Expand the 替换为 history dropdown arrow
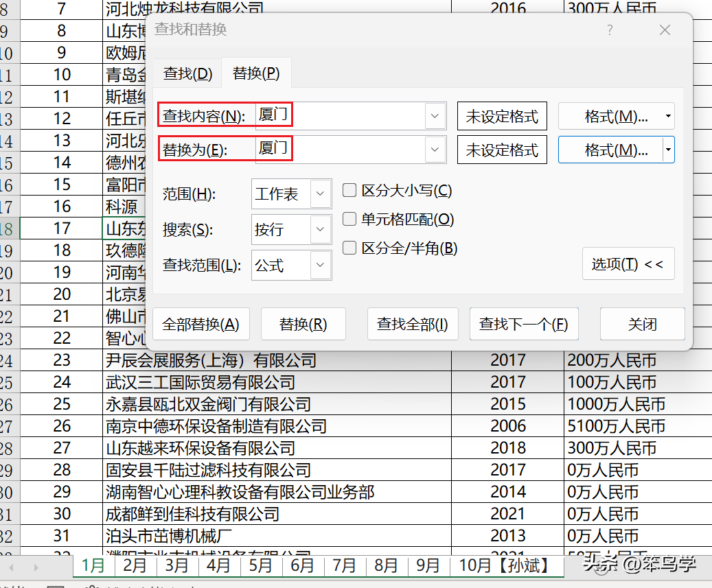Screen dimensions: 712x588 click(x=435, y=150)
